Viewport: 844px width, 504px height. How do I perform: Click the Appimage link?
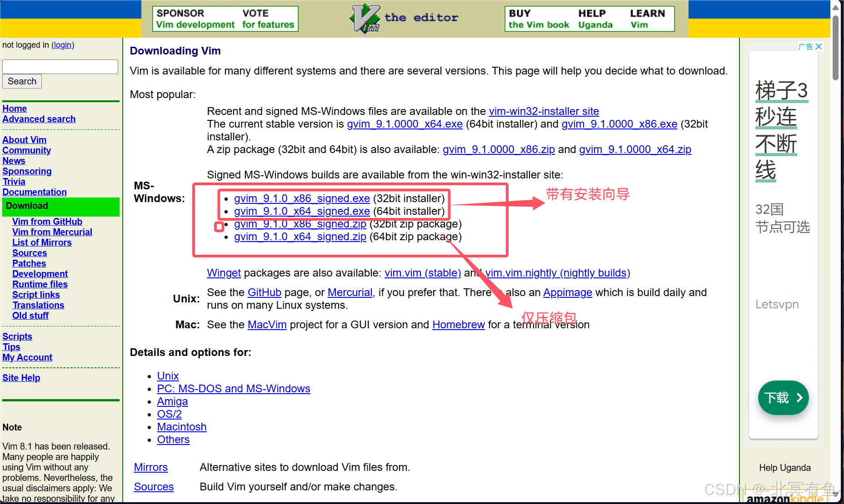click(x=567, y=293)
